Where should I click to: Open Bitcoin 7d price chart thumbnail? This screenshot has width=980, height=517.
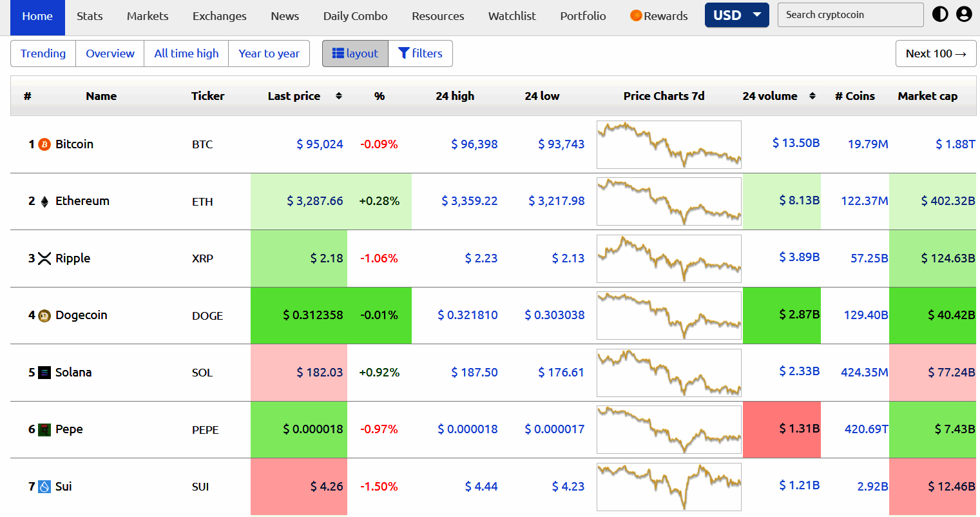click(669, 144)
